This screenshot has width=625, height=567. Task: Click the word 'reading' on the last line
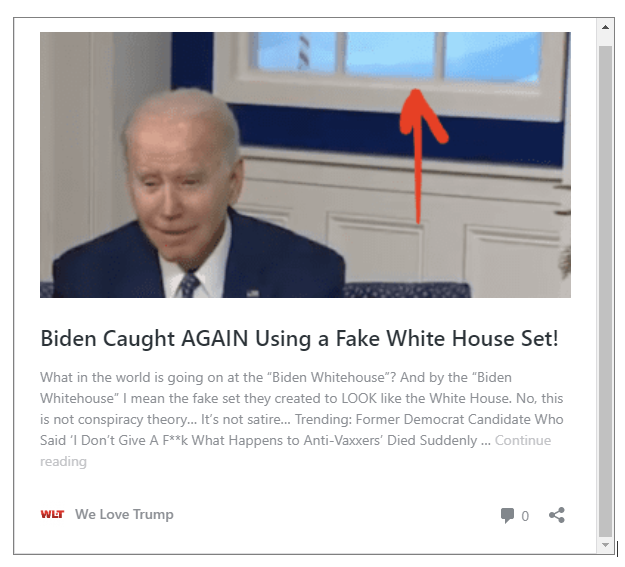[x=63, y=461]
